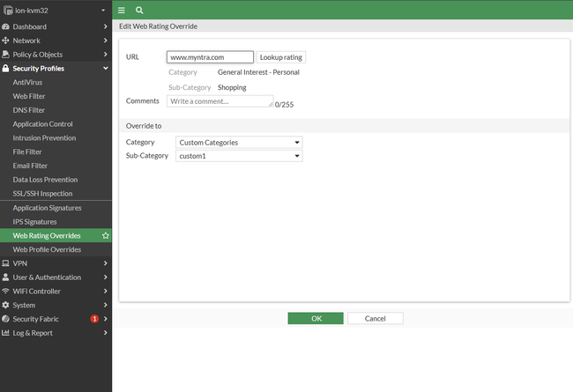
Task: Click the User & Authentication person icon
Action: (5, 277)
